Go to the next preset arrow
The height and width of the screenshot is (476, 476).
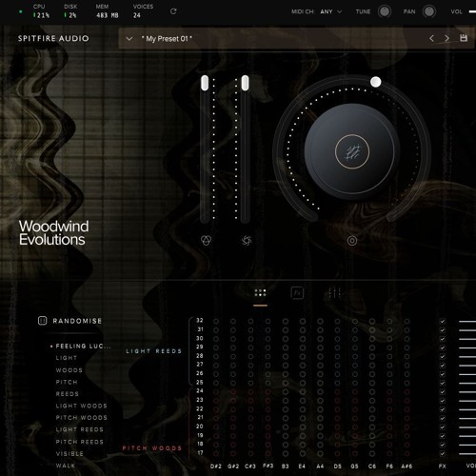[446, 39]
